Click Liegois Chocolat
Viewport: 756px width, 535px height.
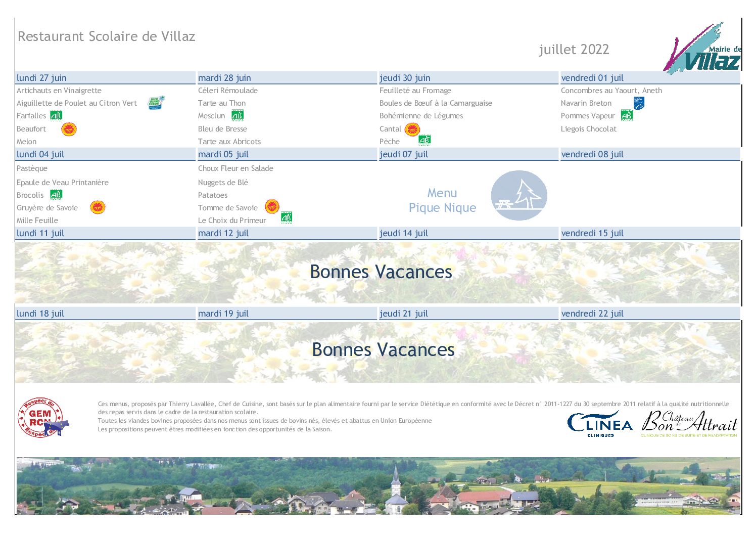click(x=589, y=129)
